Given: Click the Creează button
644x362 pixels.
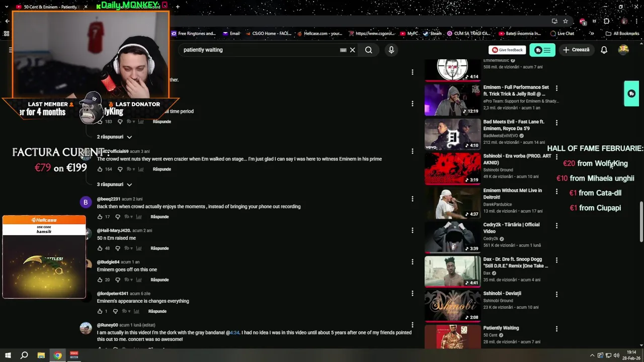Looking at the screenshot, I should [576, 50].
